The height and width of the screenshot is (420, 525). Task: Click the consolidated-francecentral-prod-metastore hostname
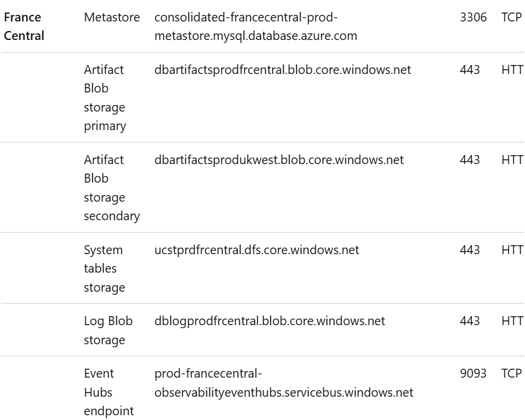[x=255, y=26]
